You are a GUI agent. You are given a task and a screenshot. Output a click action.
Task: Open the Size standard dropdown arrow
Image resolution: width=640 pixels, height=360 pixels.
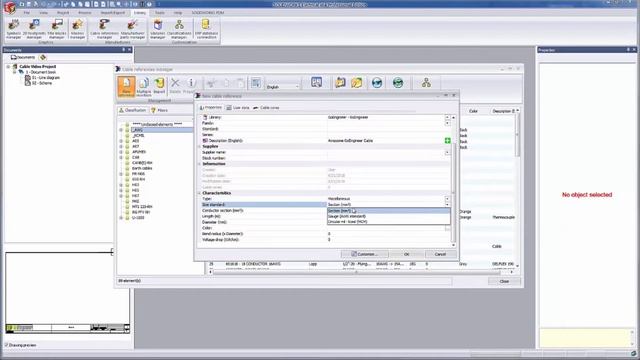tap(447, 204)
